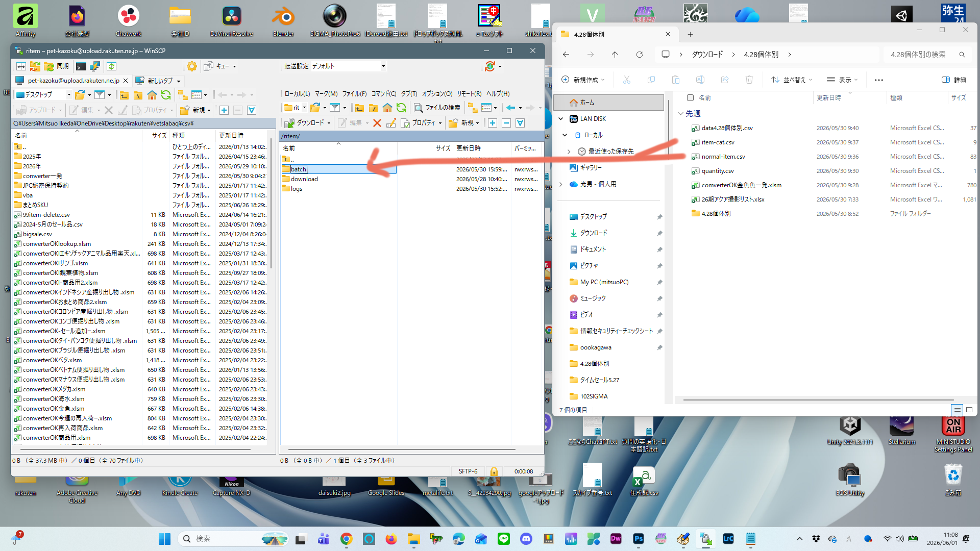Go to home directory in local panel toolbar

tap(152, 95)
